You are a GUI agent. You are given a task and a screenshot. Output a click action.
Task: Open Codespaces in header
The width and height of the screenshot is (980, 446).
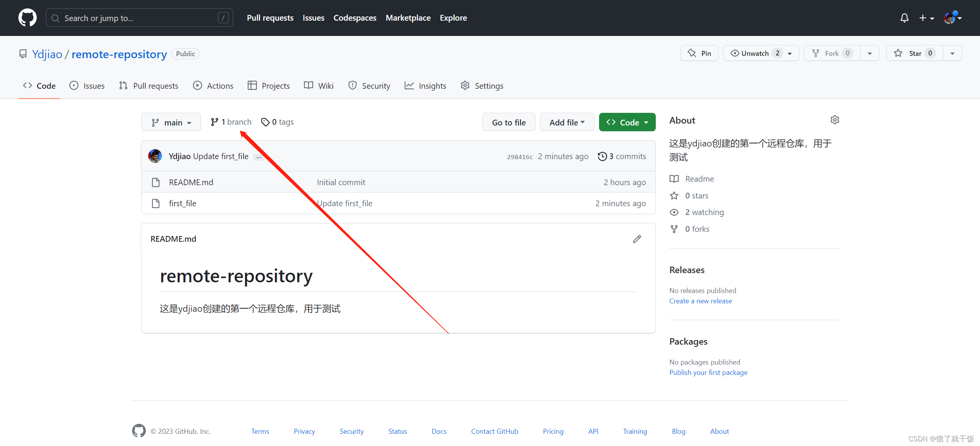[355, 18]
